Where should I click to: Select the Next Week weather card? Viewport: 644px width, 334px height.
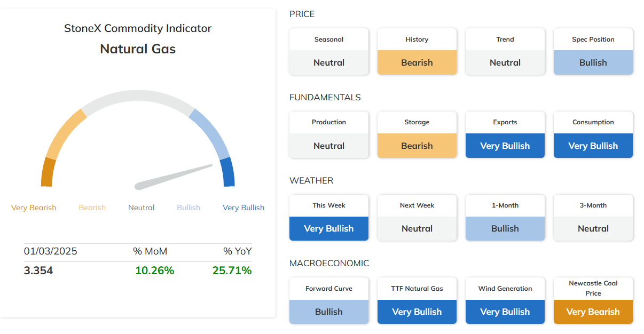tap(417, 218)
